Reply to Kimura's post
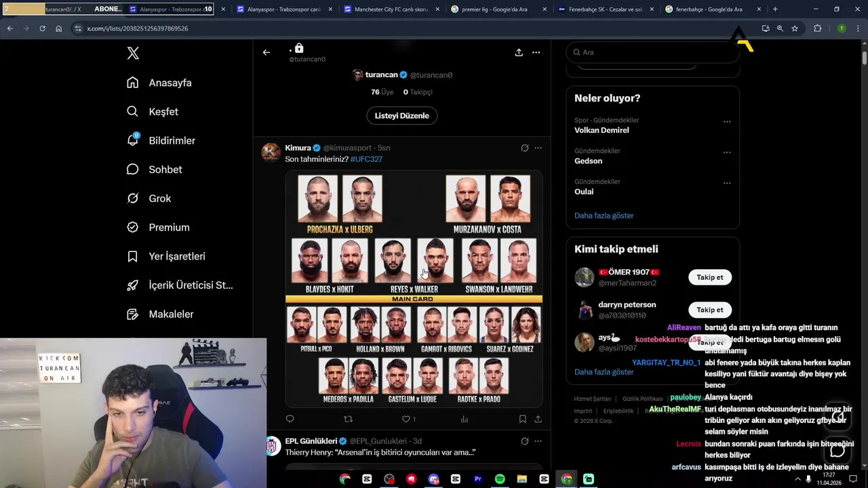The height and width of the screenshot is (488, 868). (x=290, y=420)
